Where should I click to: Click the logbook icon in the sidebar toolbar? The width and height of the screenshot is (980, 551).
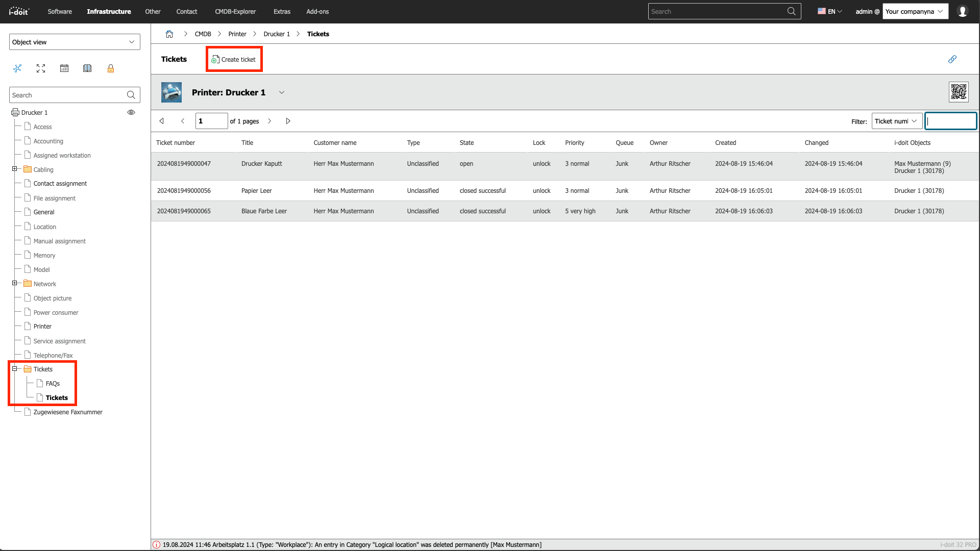click(87, 68)
